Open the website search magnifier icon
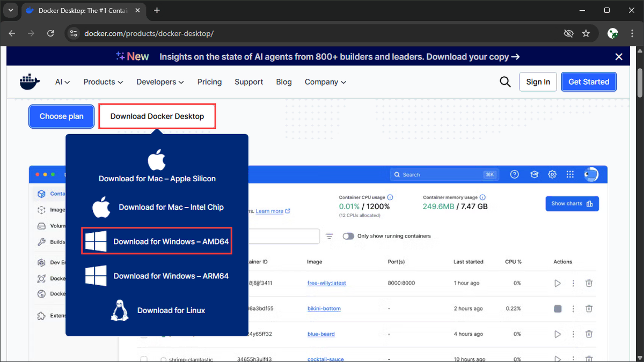The height and width of the screenshot is (362, 644). pos(505,82)
